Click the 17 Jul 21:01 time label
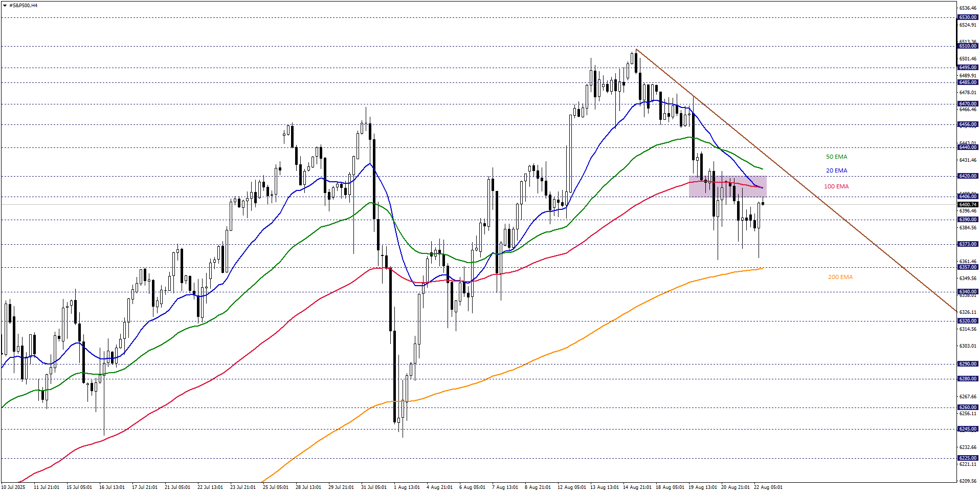The width and height of the screenshot is (980, 493). click(145, 487)
